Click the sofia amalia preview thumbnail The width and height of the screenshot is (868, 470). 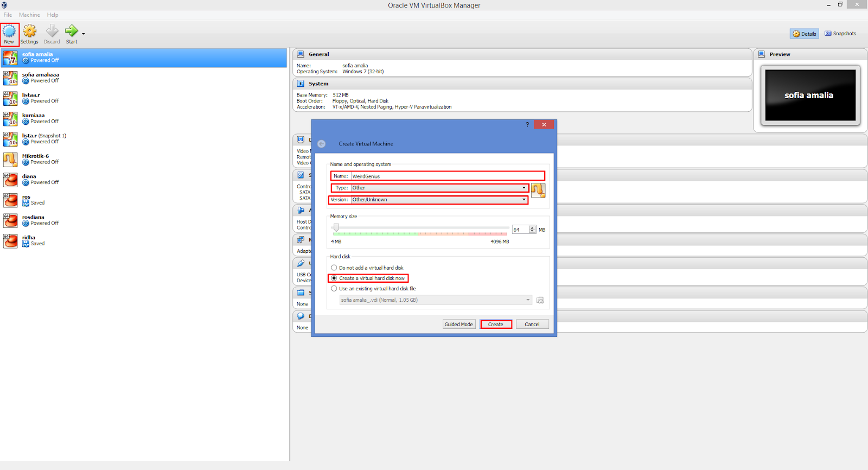(810, 95)
